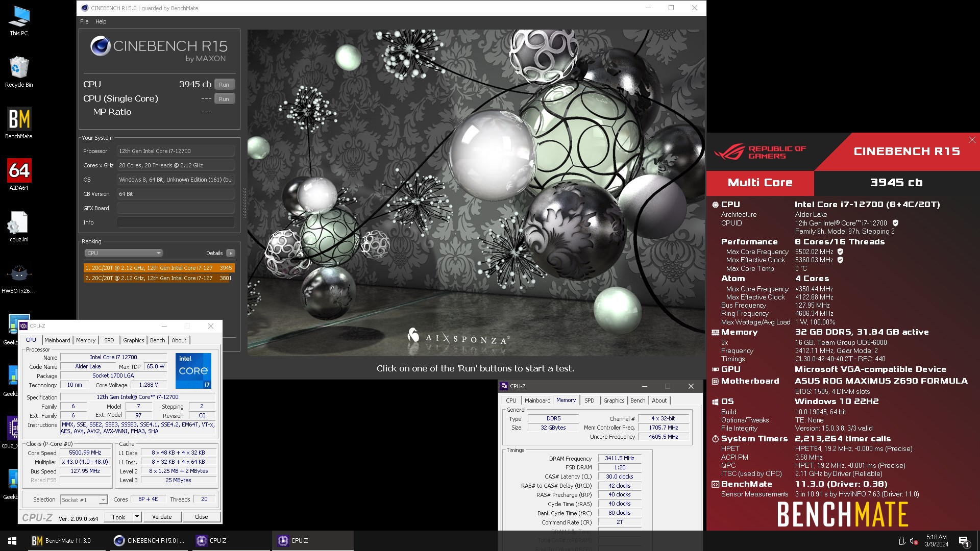
Task: Select CPU tab in memory CPU-Z window
Action: pyautogui.click(x=511, y=400)
